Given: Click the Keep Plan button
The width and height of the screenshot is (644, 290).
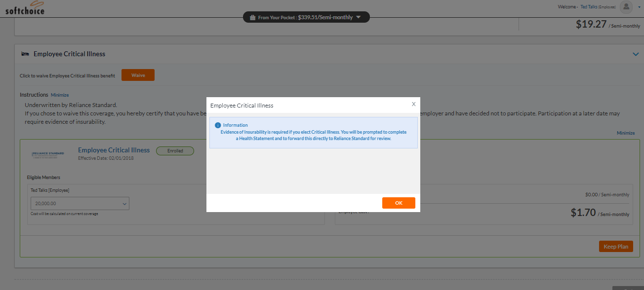Looking at the screenshot, I should tap(616, 246).
